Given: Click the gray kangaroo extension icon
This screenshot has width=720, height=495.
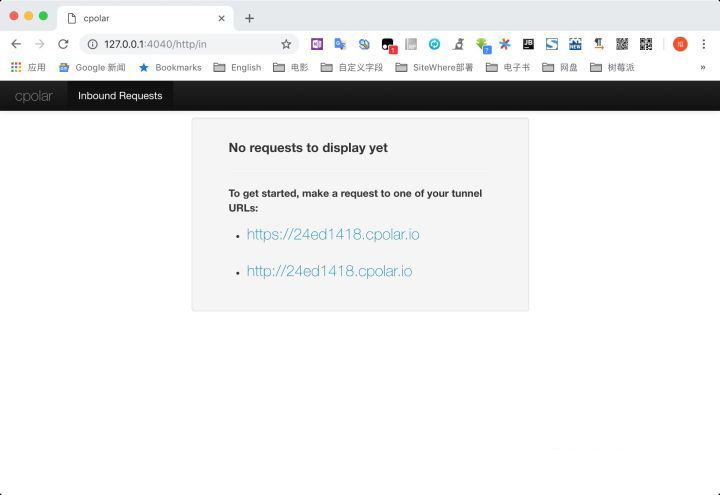Looking at the screenshot, I should point(458,44).
